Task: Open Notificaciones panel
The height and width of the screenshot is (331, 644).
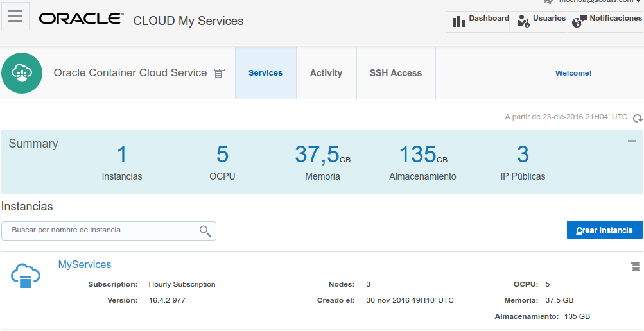Action: tap(605, 22)
